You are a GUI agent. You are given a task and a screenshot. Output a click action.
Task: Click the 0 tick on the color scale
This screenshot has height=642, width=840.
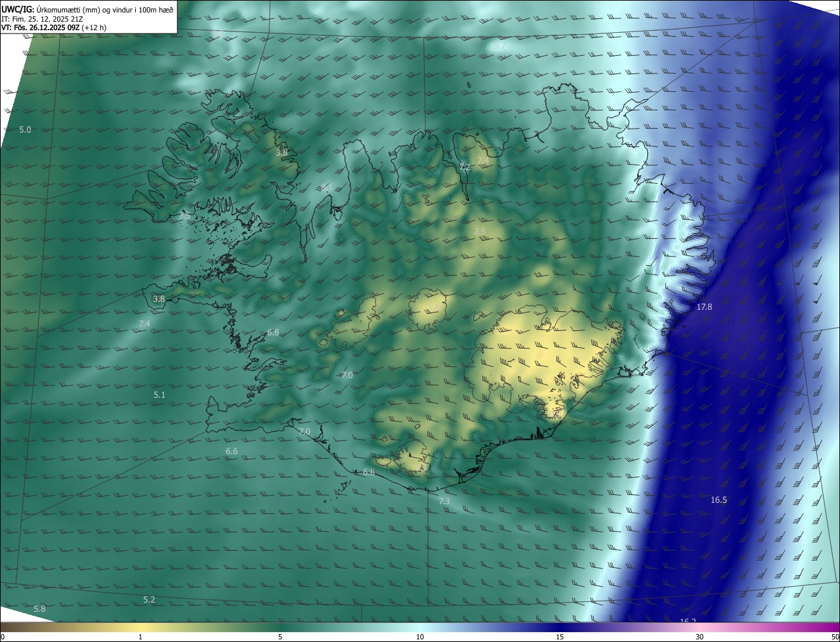tap(3, 637)
